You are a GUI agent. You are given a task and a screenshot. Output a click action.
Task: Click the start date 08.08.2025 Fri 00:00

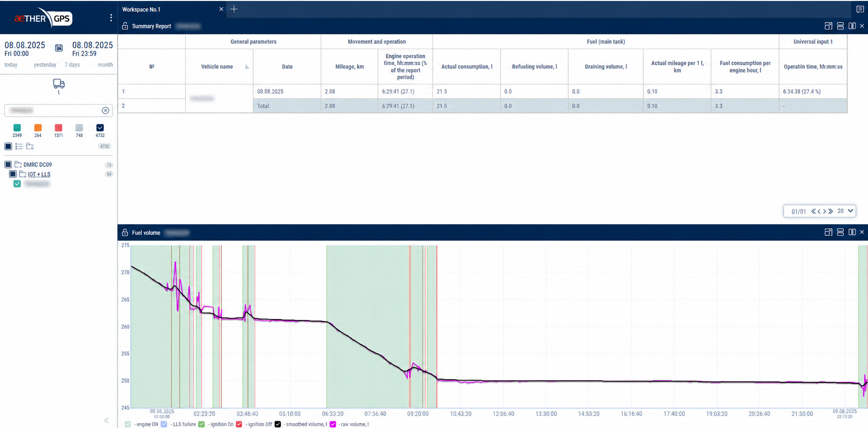25,49
